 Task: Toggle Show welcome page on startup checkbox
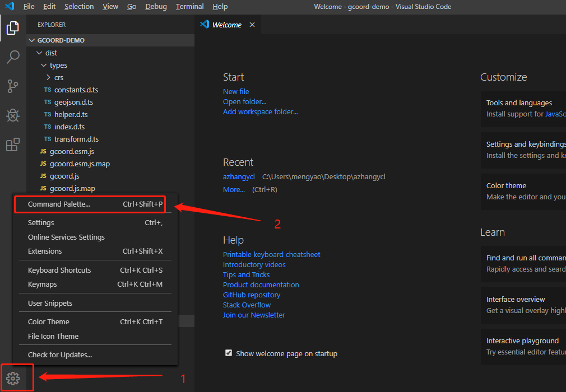tap(229, 353)
